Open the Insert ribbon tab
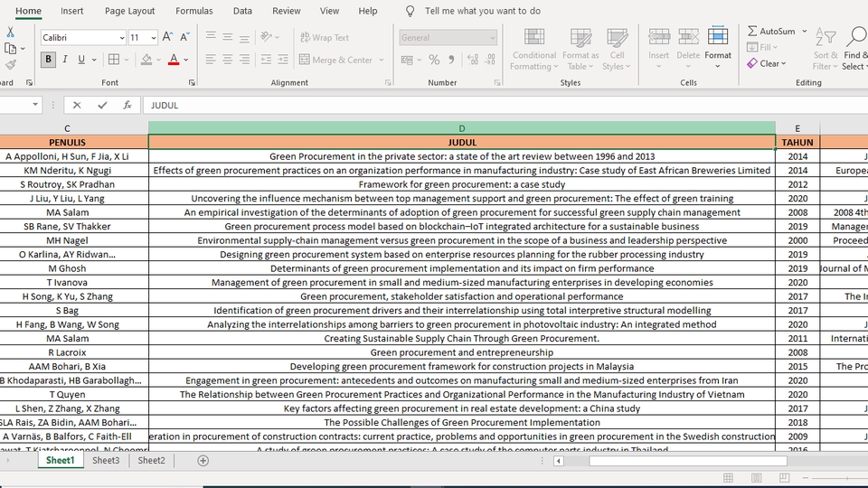Image resolution: width=868 pixels, height=488 pixels. click(72, 11)
